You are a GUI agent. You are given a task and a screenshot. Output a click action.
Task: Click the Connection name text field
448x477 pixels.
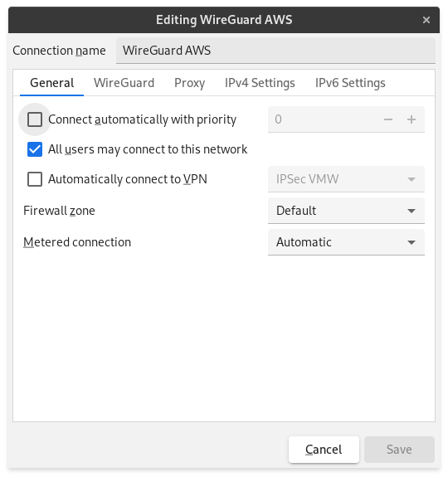coord(275,51)
